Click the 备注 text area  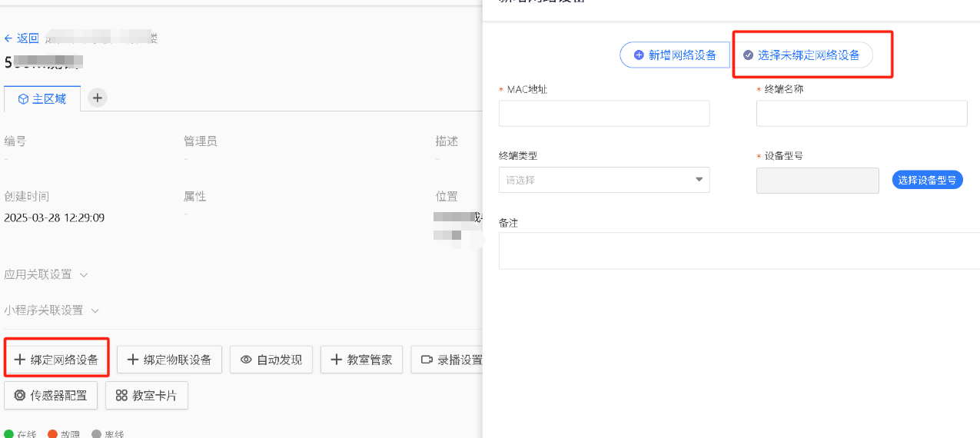738,251
